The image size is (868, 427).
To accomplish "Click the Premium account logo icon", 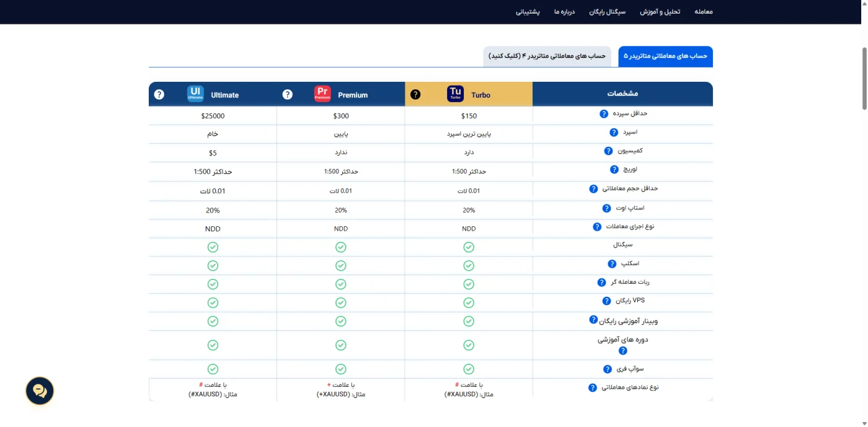I will (x=322, y=94).
